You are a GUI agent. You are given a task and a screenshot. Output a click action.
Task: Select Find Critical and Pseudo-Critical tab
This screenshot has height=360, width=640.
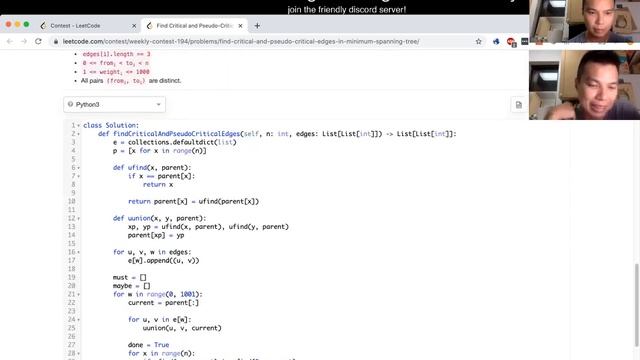click(194, 26)
